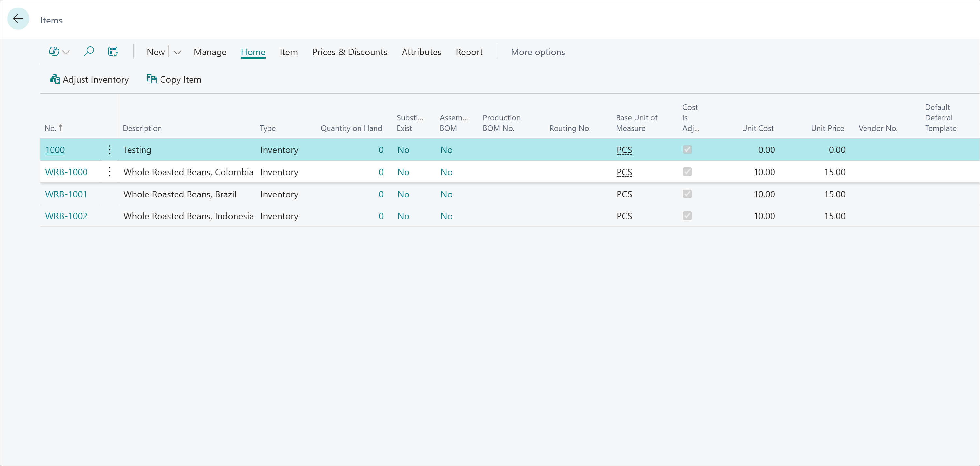The image size is (980, 466).
Task: Sort by the No. column header
Action: pyautogui.click(x=53, y=128)
